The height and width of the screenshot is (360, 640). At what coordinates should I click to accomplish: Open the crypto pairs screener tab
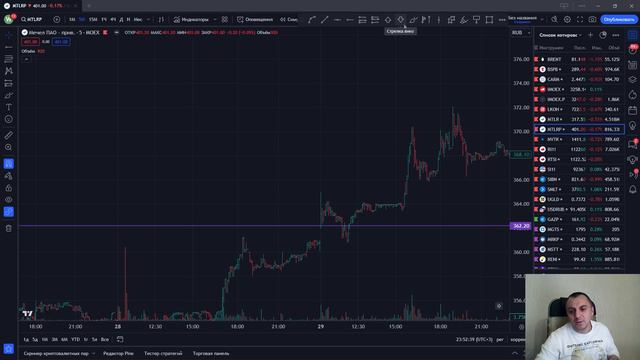56,353
